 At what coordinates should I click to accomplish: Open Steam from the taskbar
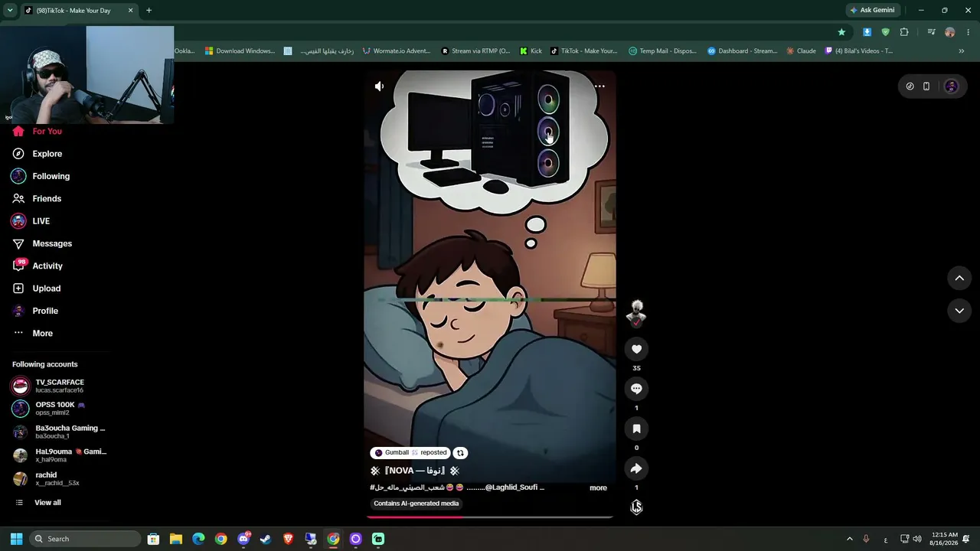click(266, 539)
